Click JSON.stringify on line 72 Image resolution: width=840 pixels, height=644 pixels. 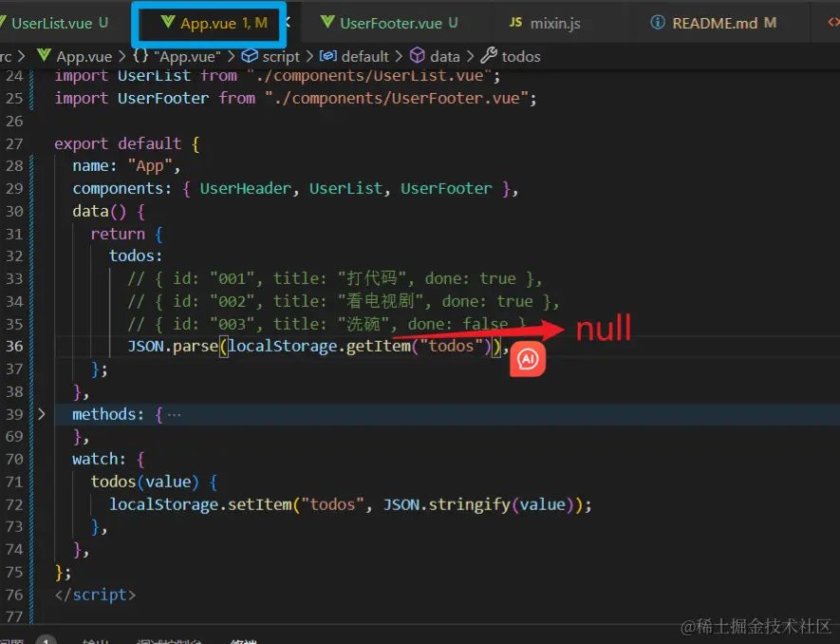447,504
